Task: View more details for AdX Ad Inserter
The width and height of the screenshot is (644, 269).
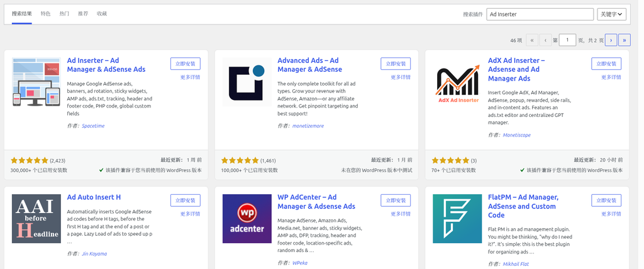Action: tap(611, 77)
